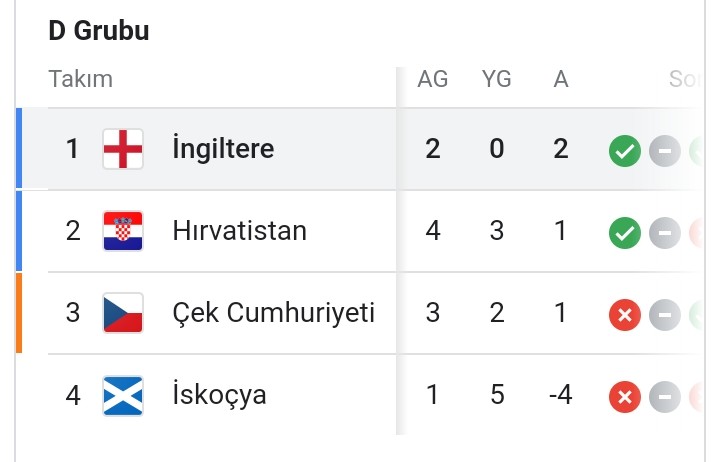
Task: Click the Scotland flag icon
Action: (x=123, y=395)
